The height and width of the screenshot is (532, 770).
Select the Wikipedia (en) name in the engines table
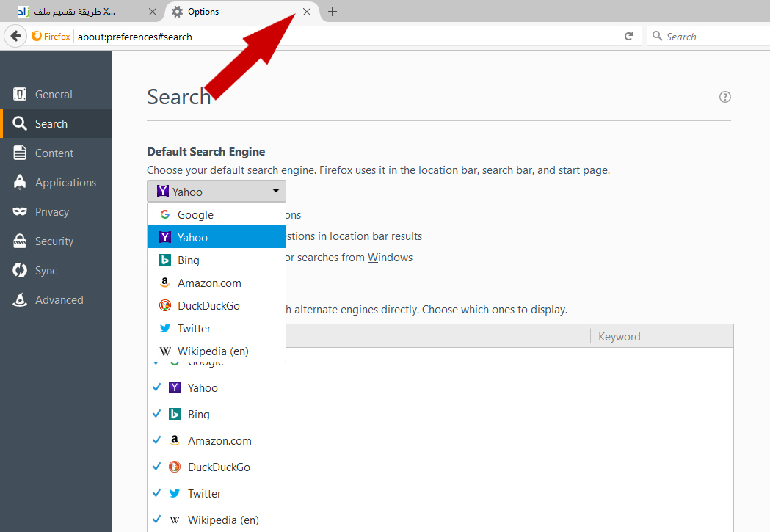(x=223, y=520)
